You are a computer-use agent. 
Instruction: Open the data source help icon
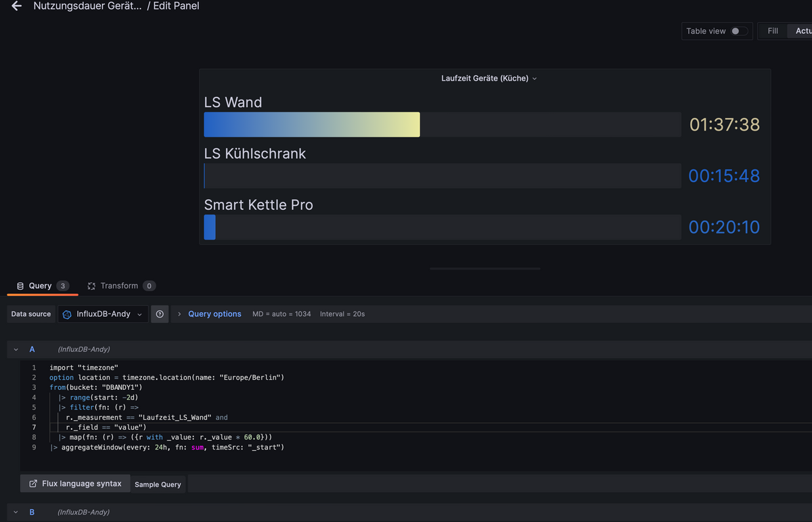[x=160, y=314]
